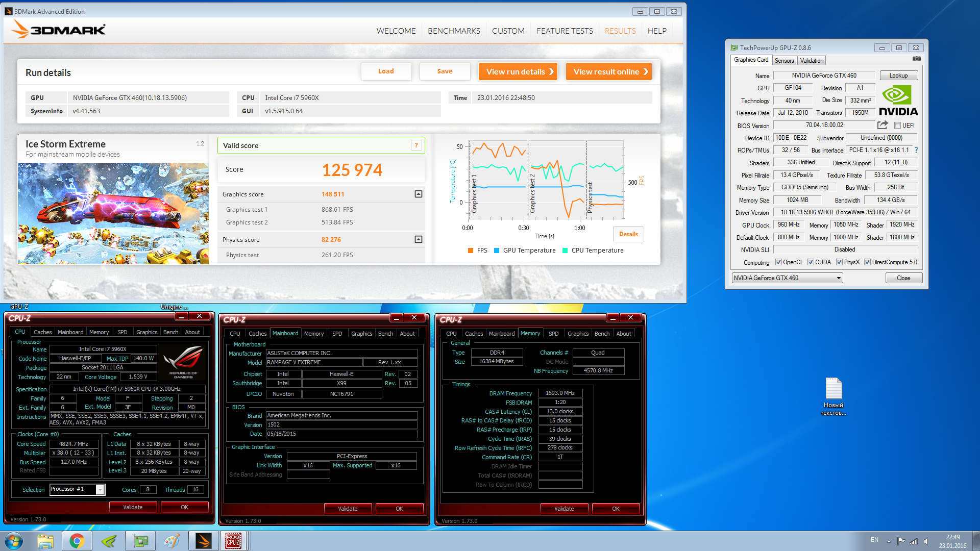The height and width of the screenshot is (551, 980).
Task: Open new text document on desktop
Action: (x=834, y=396)
